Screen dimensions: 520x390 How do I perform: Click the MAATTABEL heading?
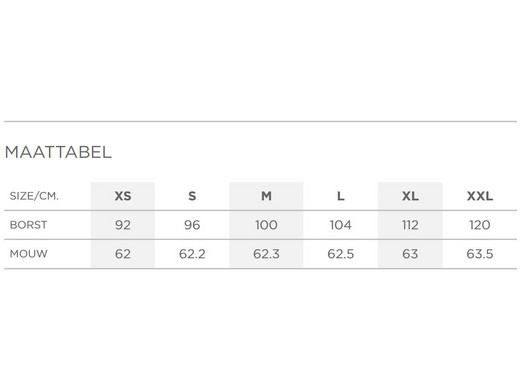pyautogui.click(x=58, y=152)
